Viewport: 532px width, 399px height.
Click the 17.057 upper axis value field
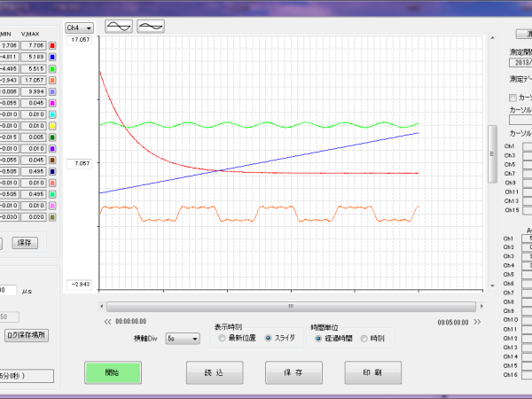[81, 41]
